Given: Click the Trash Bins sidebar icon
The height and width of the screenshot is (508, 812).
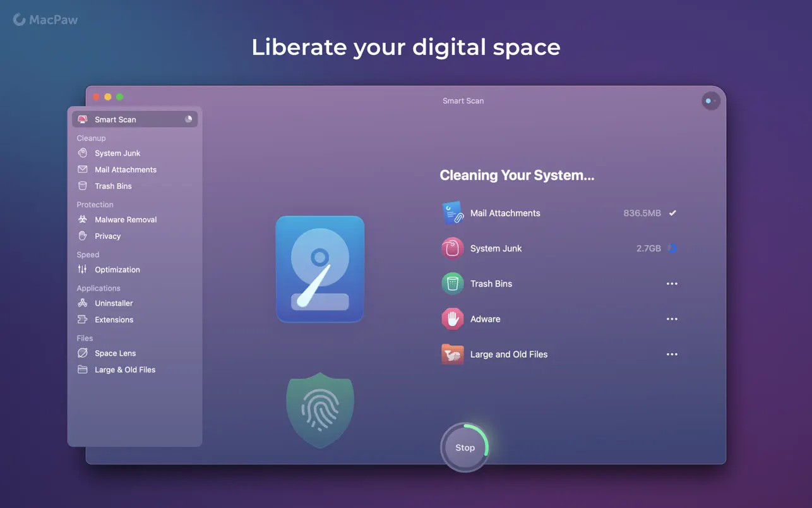Looking at the screenshot, I should click(83, 186).
